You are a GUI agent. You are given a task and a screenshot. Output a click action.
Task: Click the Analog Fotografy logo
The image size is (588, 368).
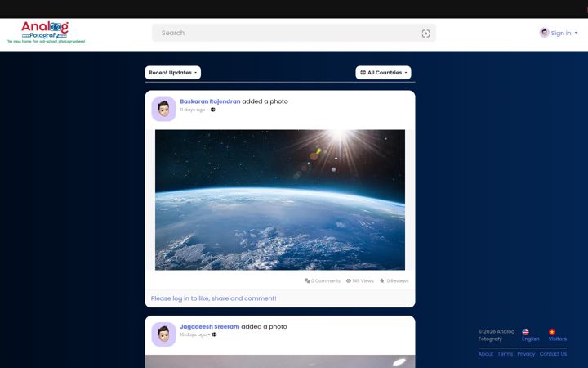click(x=46, y=32)
